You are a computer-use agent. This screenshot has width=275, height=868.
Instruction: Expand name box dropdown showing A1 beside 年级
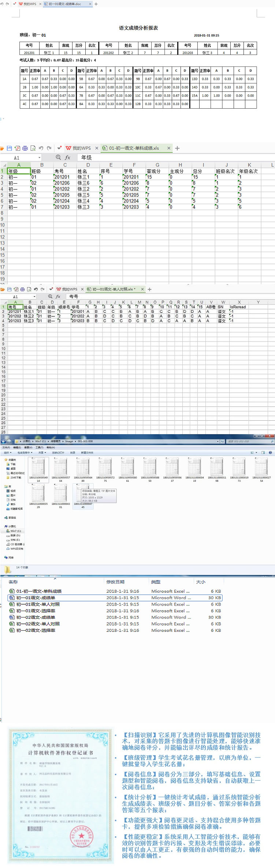tap(39, 158)
